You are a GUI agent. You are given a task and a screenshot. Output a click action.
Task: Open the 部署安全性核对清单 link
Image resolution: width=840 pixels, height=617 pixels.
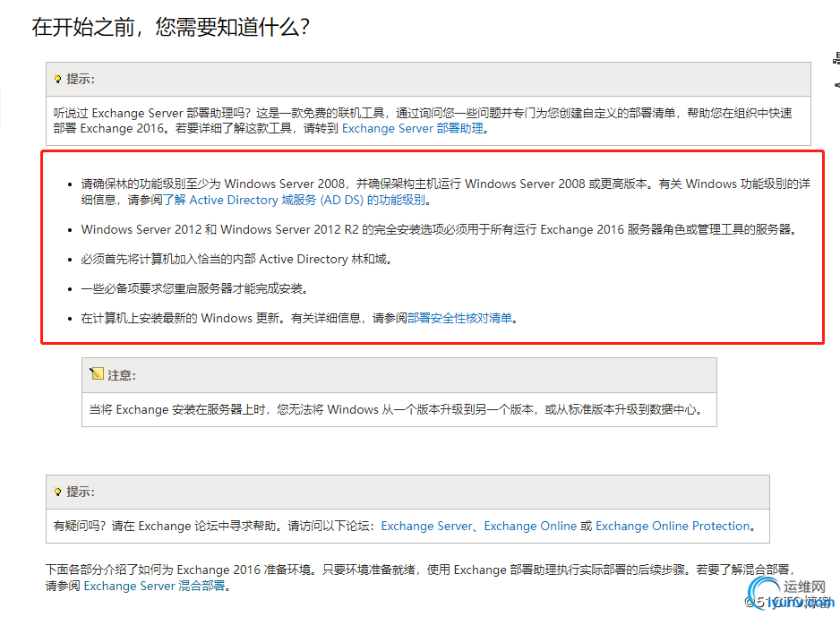point(459,318)
